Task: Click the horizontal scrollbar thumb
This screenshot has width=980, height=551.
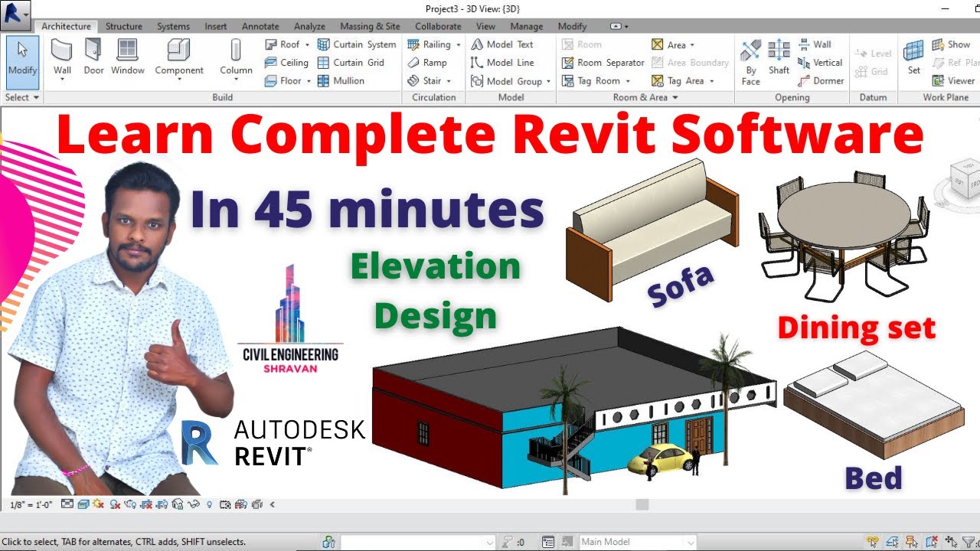Action: 642,504
